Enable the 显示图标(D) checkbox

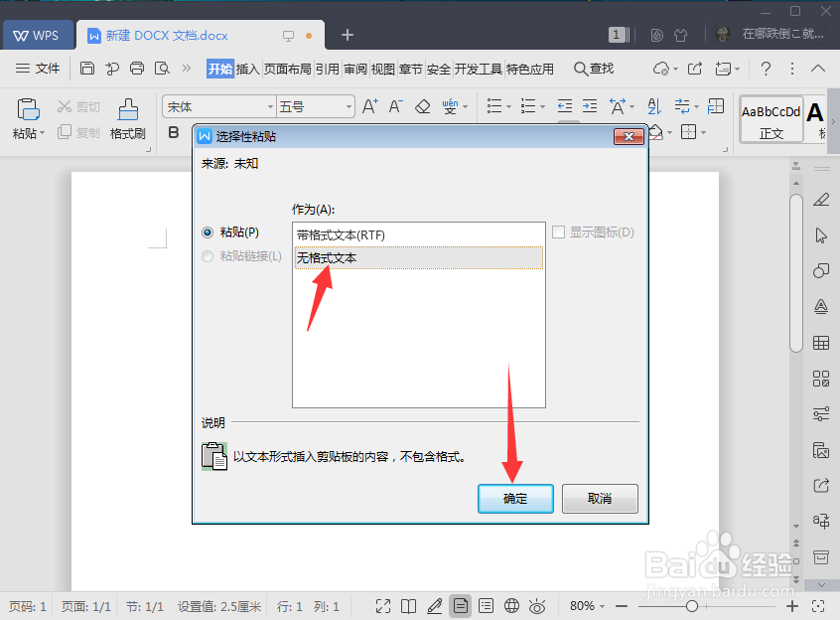(558, 232)
